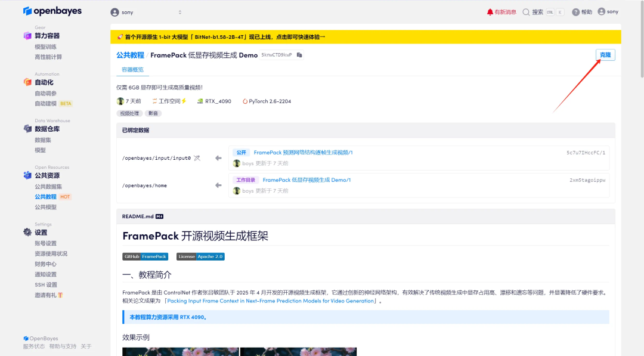Image resolution: width=644 pixels, height=356 pixels.
Task: Expand the openbayes logo menu
Action: [52, 10]
